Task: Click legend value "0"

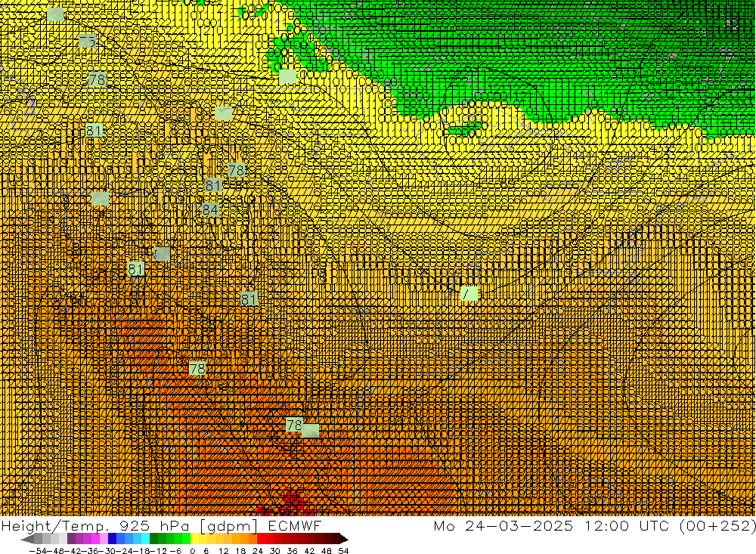Action: click(x=192, y=551)
